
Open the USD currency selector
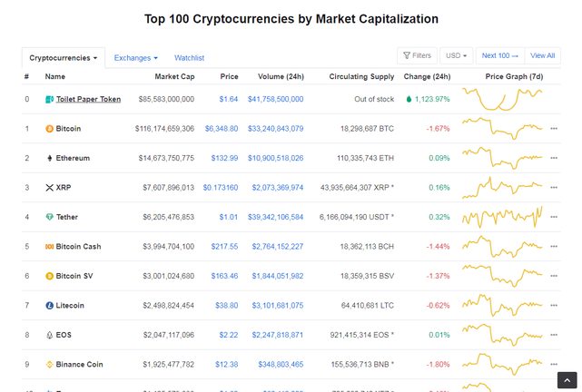click(456, 55)
